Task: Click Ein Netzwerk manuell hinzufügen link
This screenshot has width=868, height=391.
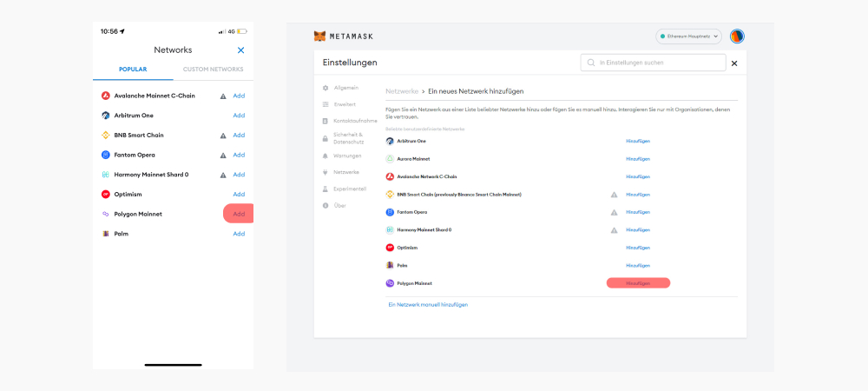Action: 428,305
